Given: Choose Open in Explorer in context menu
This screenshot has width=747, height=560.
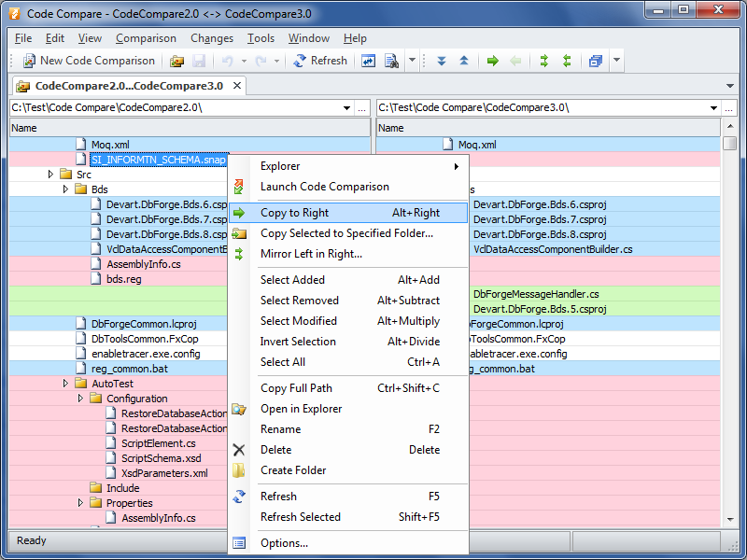Looking at the screenshot, I should tap(348, 409).
